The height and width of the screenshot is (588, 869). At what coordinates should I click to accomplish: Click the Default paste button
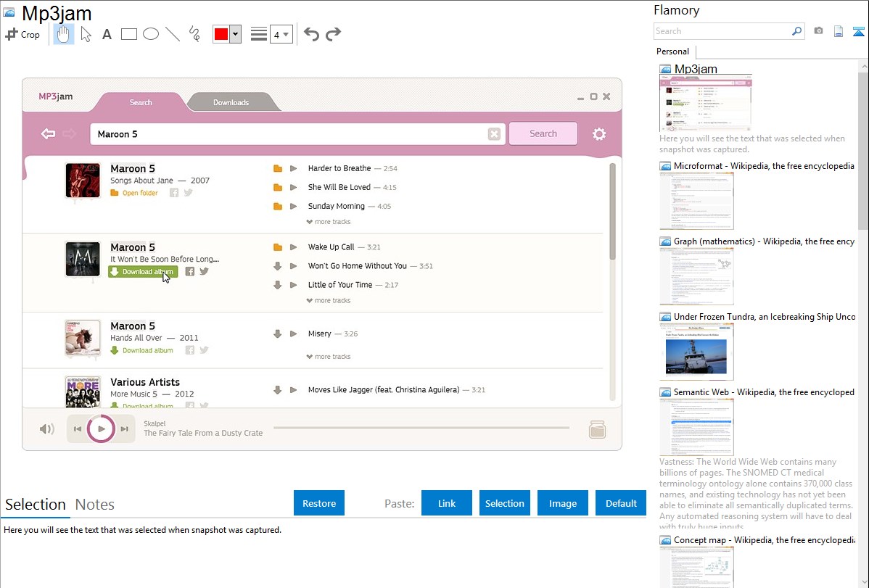pos(621,503)
